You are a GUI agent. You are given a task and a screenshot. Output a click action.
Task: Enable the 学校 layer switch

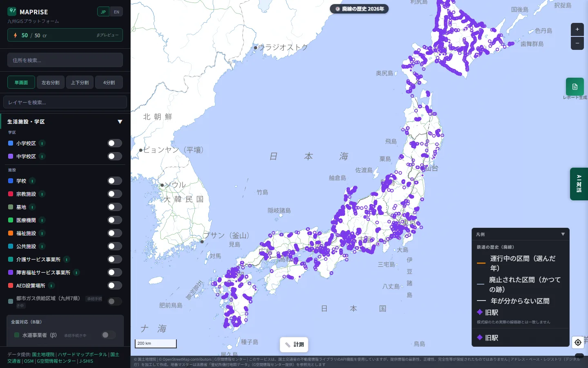(x=115, y=181)
